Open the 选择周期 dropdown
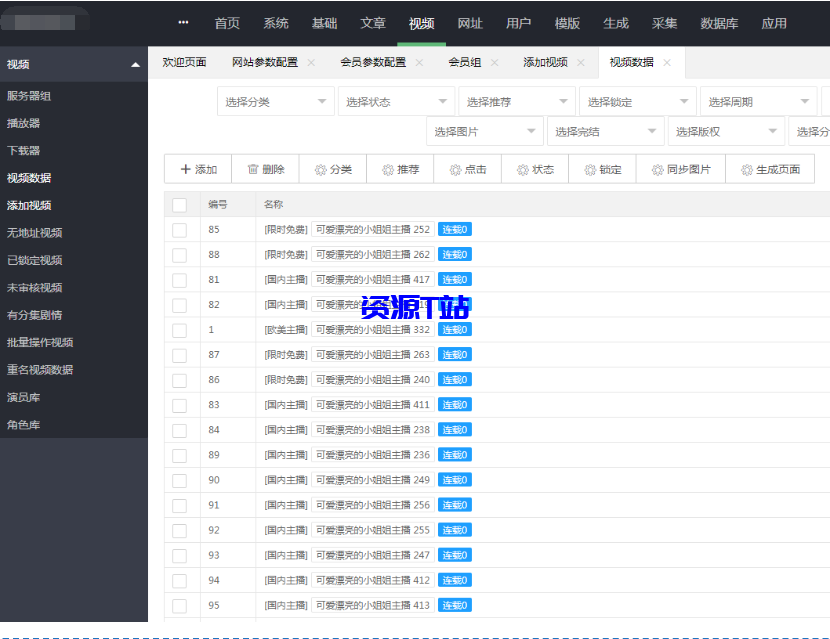The width and height of the screenshot is (830, 639). [x=757, y=101]
